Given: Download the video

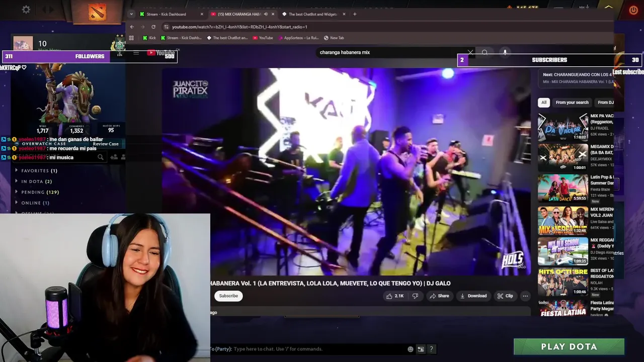Looking at the screenshot, I should [473, 296].
